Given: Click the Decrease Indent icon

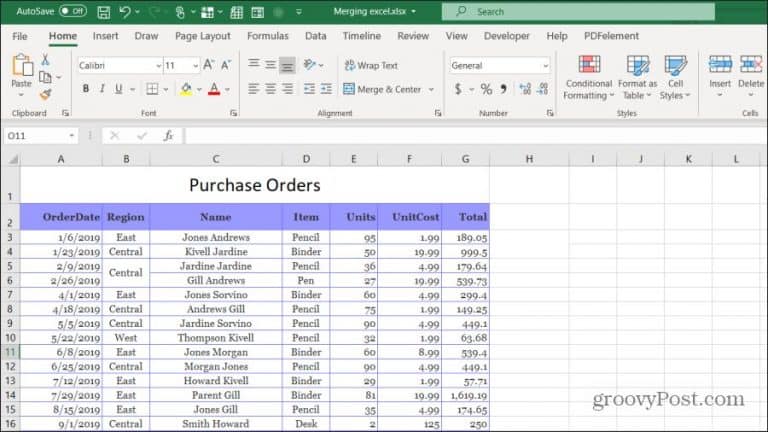Looking at the screenshot, I should coord(309,89).
